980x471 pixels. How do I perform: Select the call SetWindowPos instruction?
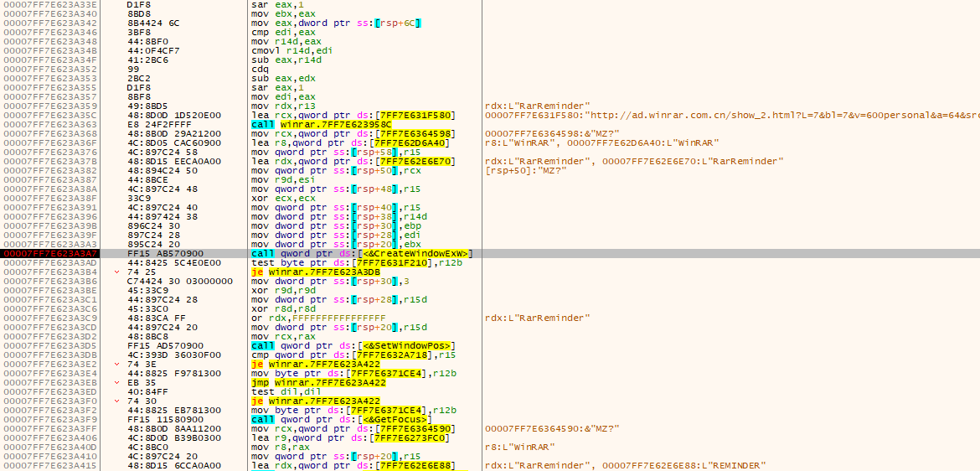coord(353,346)
